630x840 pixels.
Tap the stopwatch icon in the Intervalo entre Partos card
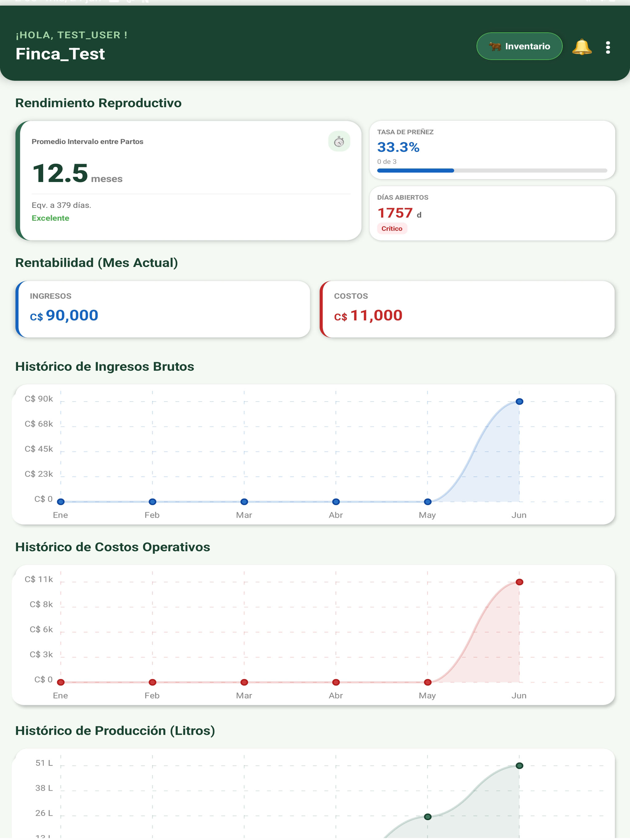pos(339,142)
